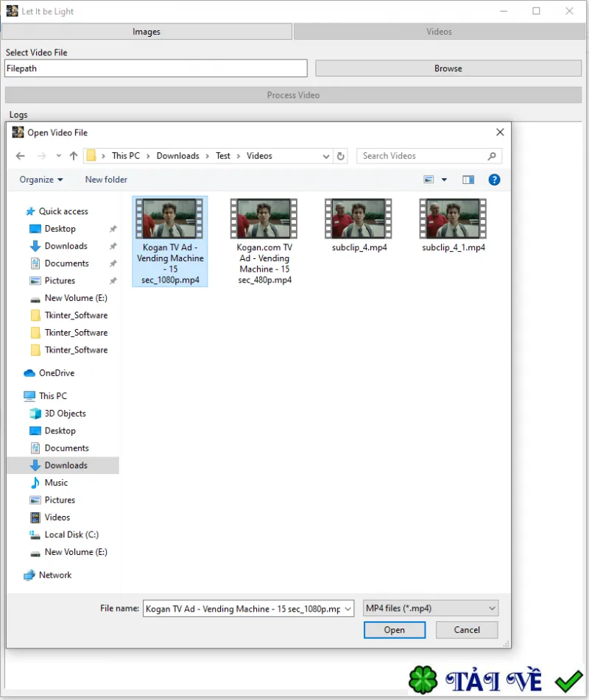Click New folder
This screenshot has width=589, height=700.
point(106,180)
